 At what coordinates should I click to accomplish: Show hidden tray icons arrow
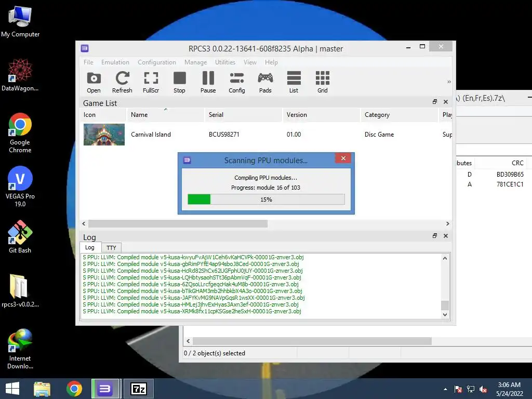(445, 389)
